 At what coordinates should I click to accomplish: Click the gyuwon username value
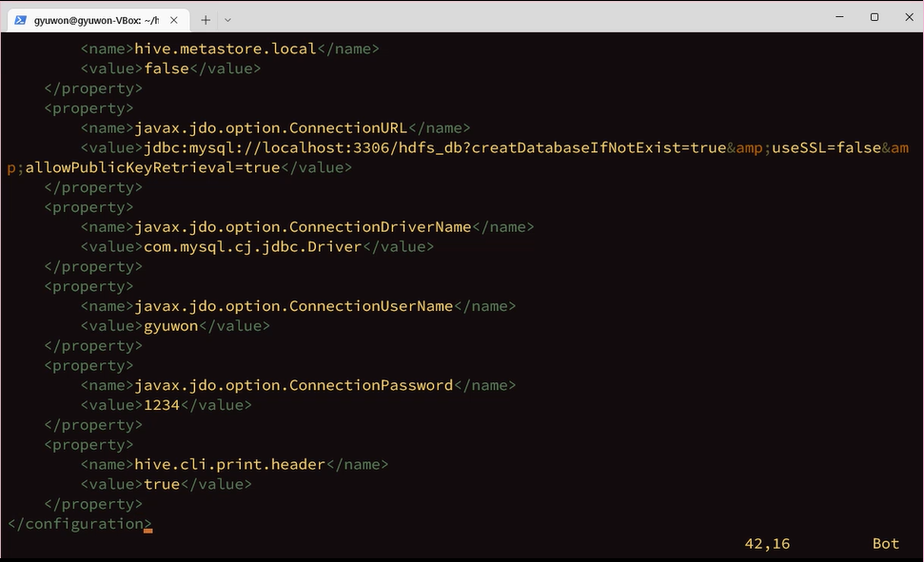tap(171, 326)
